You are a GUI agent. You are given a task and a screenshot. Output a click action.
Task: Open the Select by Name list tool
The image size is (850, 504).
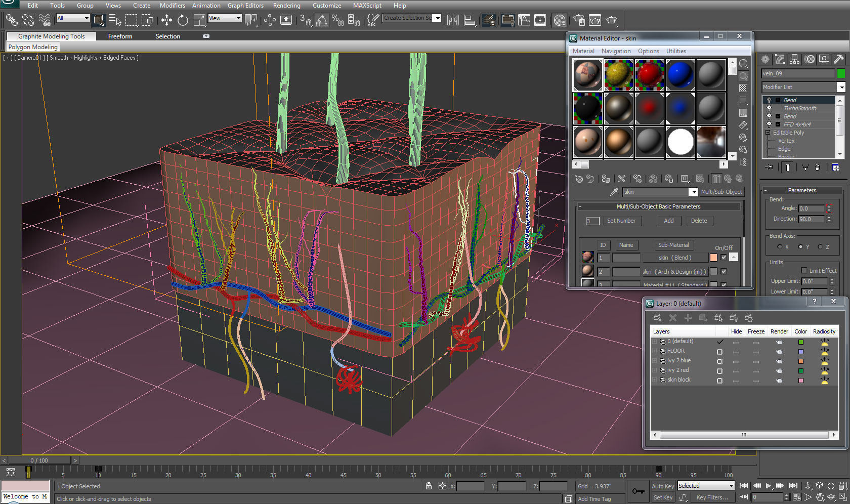coord(115,20)
